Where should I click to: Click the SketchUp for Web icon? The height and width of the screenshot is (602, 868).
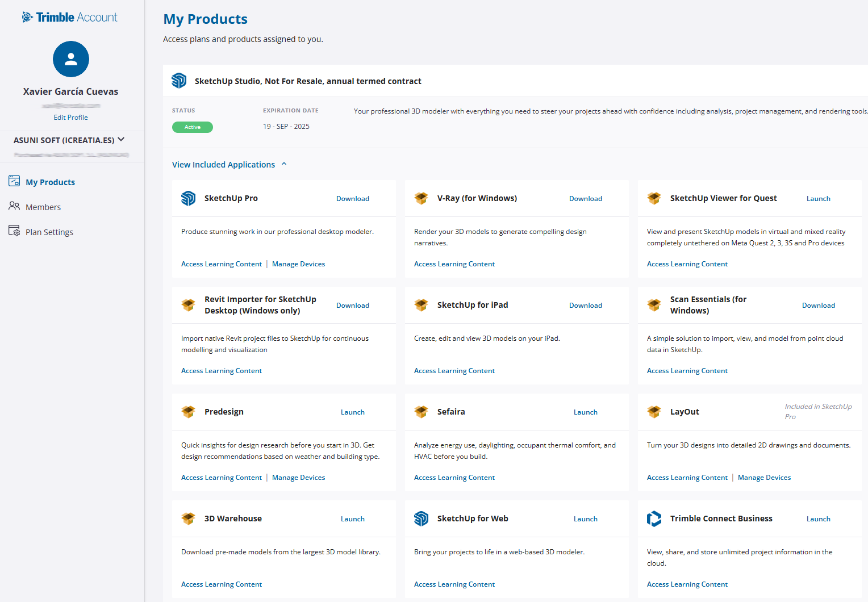(x=421, y=519)
